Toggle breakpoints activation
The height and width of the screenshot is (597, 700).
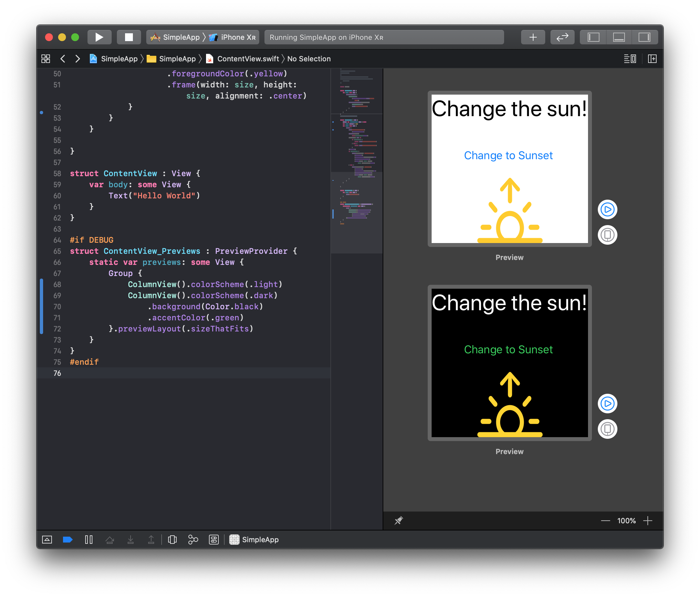68,539
